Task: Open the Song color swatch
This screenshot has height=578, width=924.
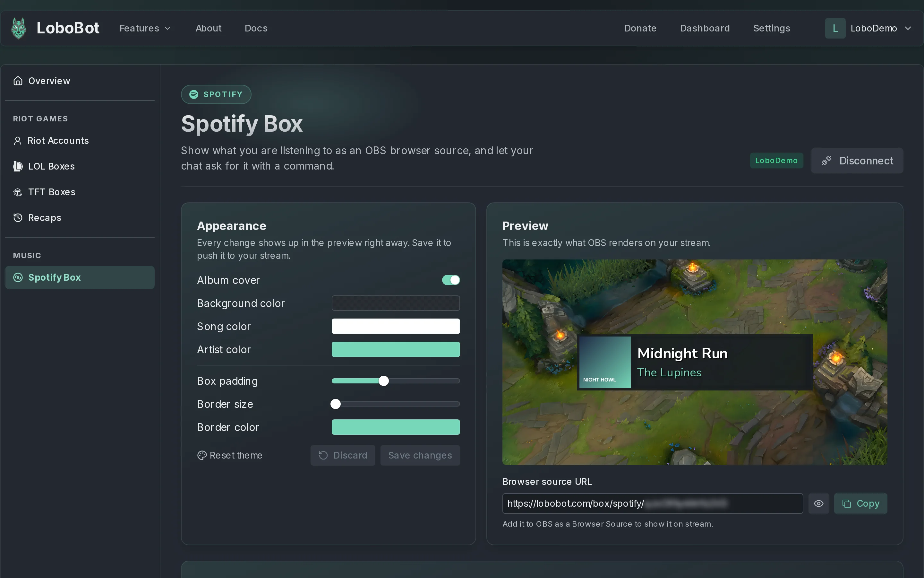Action: click(x=396, y=327)
